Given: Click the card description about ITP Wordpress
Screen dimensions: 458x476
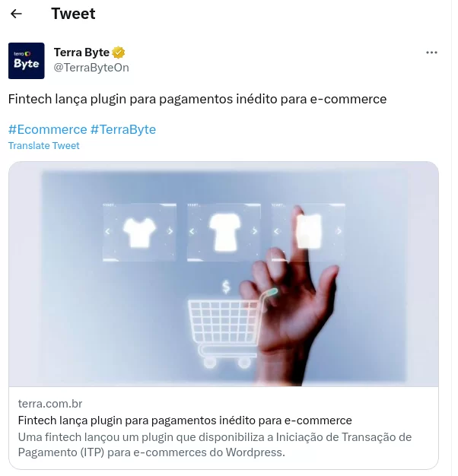Looking at the screenshot, I should point(215,445).
